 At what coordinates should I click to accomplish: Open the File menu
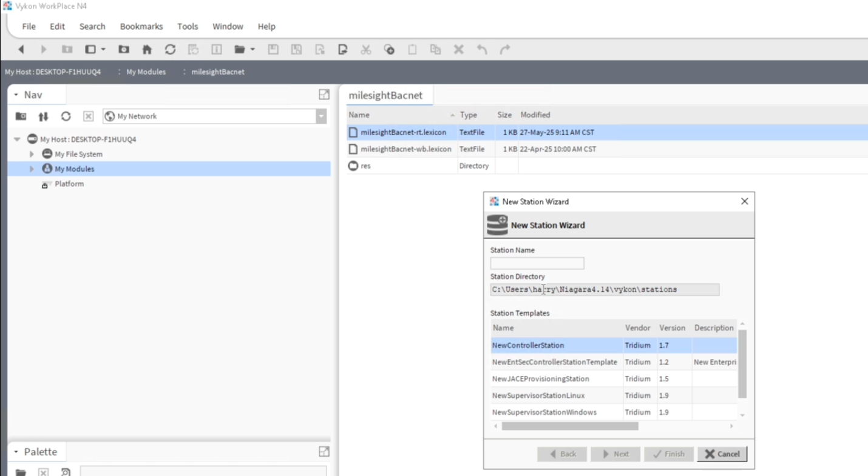coord(29,27)
